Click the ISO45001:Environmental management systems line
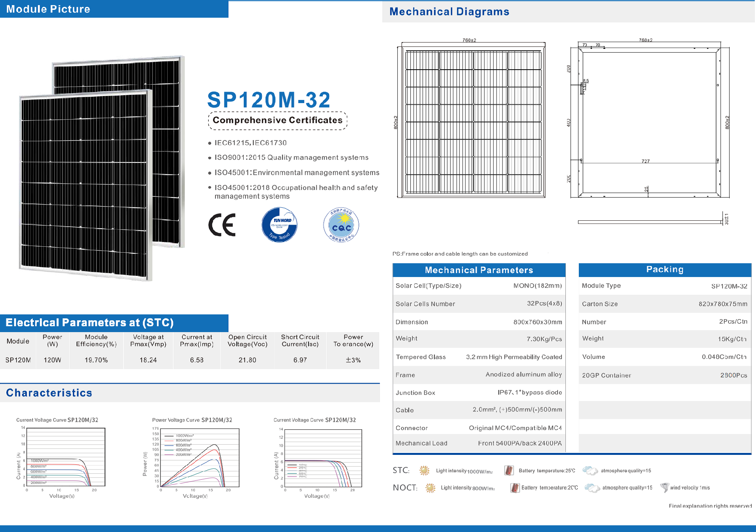Image resolution: width=756 pixels, height=532 pixels. (x=297, y=173)
